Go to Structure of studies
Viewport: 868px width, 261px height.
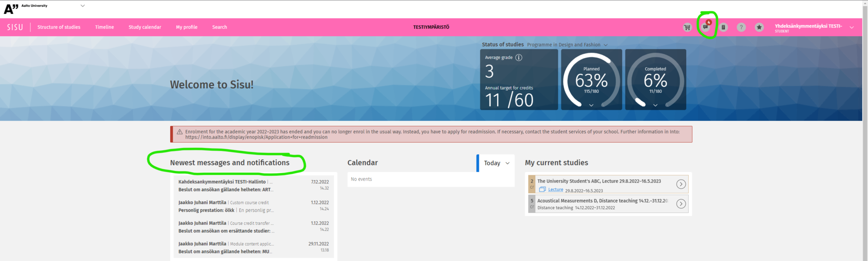[x=59, y=27]
